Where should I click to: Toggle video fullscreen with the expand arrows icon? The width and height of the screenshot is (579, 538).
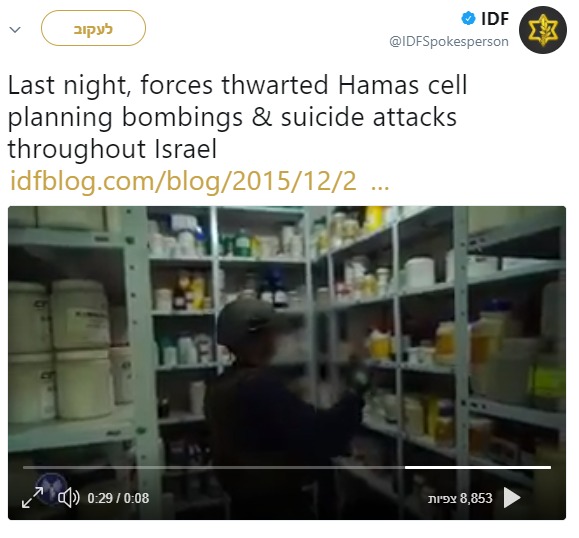(32, 497)
